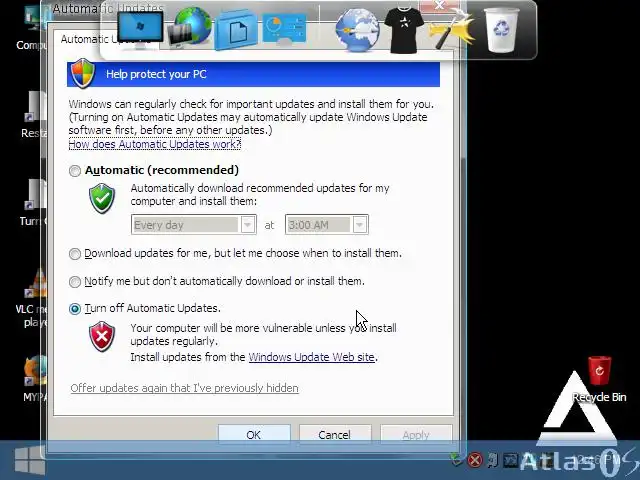The width and height of the screenshot is (640, 480).
Task: Click the Windows Start logo button
Action: [x=29, y=460]
